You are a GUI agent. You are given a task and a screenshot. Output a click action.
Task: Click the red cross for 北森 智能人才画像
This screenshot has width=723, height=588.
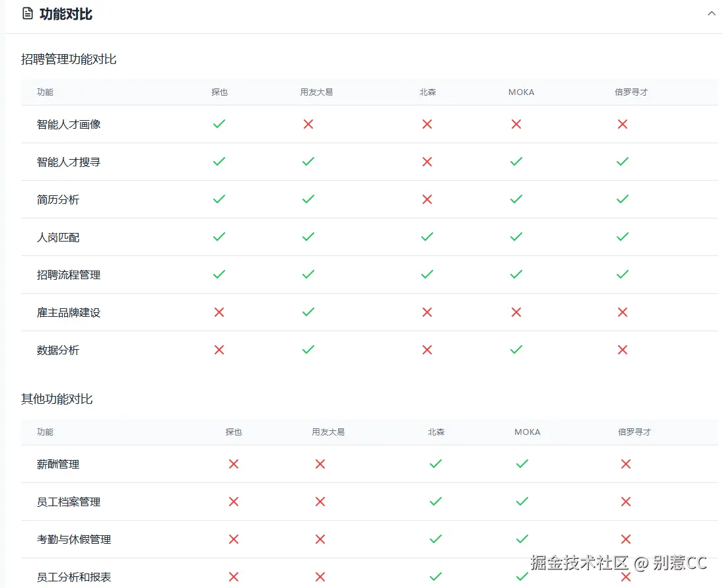[x=427, y=124]
